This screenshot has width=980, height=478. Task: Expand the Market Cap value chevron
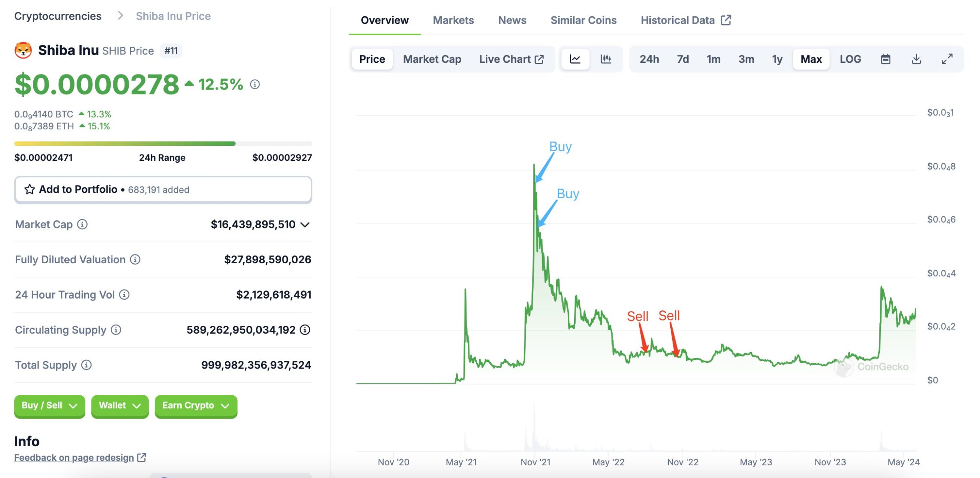coord(305,225)
